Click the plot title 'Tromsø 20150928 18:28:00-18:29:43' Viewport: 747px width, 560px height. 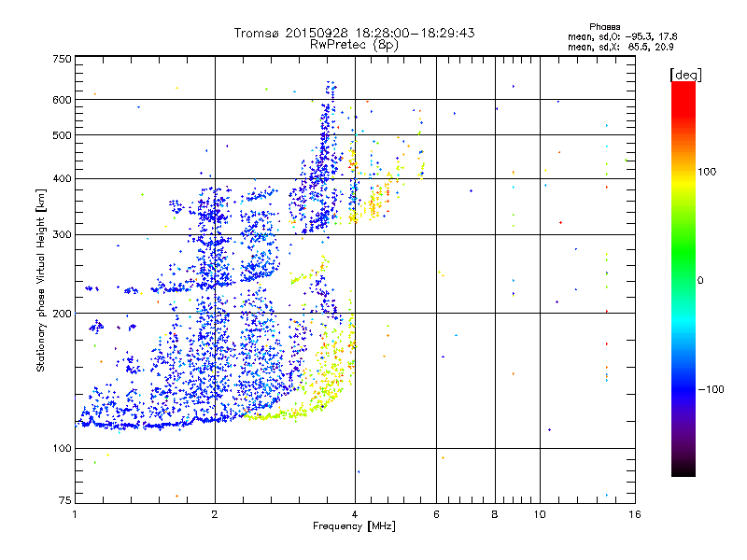354,33
